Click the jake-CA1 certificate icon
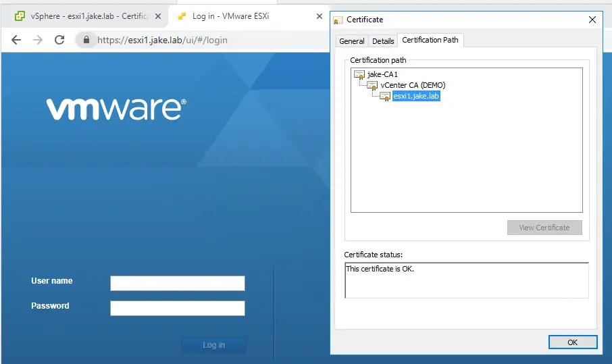 (x=359, y=74)
